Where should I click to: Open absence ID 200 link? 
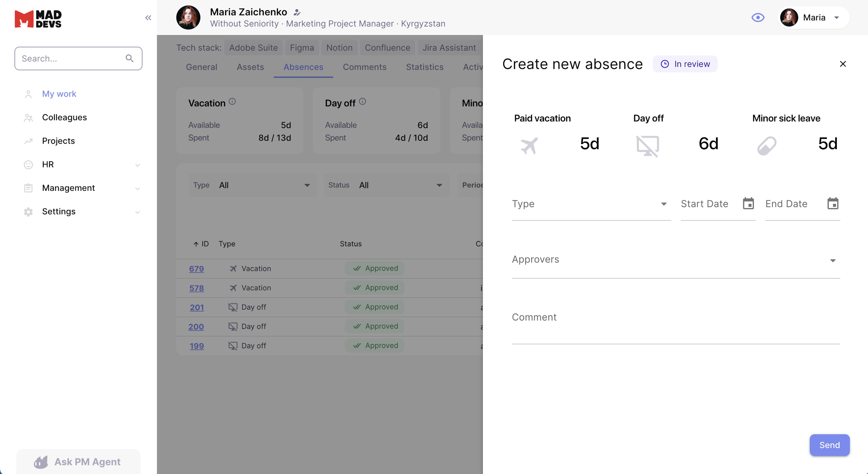coord(196,327)
